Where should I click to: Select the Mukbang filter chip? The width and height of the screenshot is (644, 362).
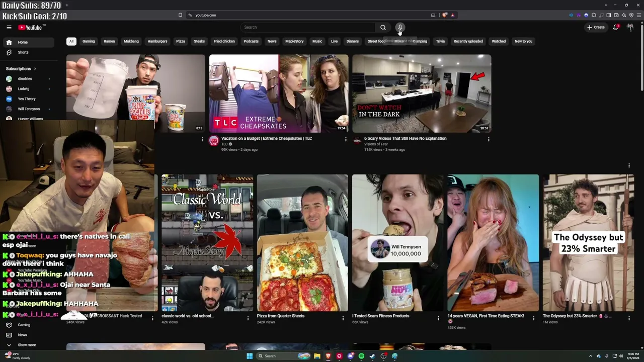pyautogui.click(x=131, y=41)
